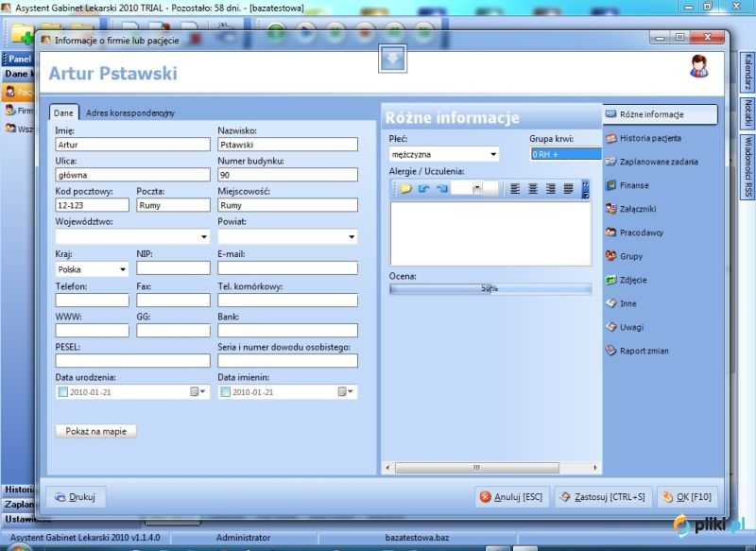Select the Dane tab
The image size is (756, 551).
click(63, 112)
